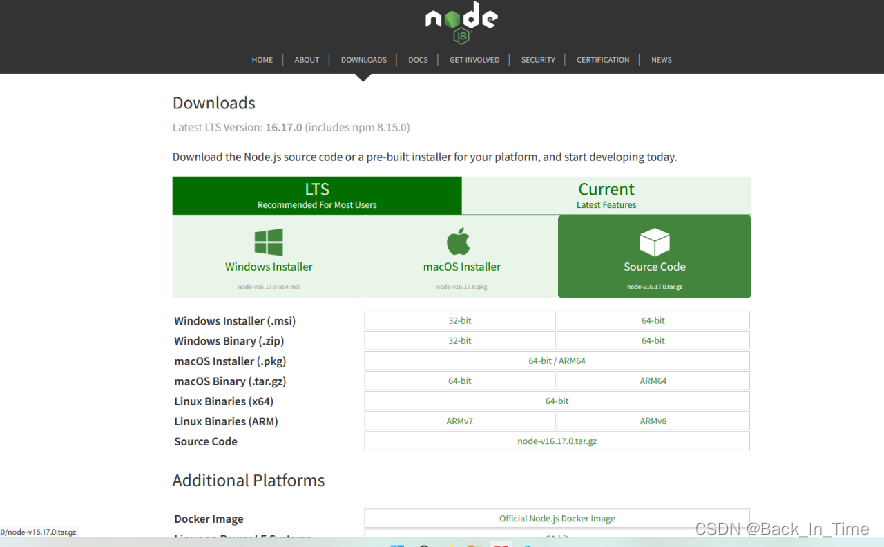Click the Apple logo icon

coord(458,241)
